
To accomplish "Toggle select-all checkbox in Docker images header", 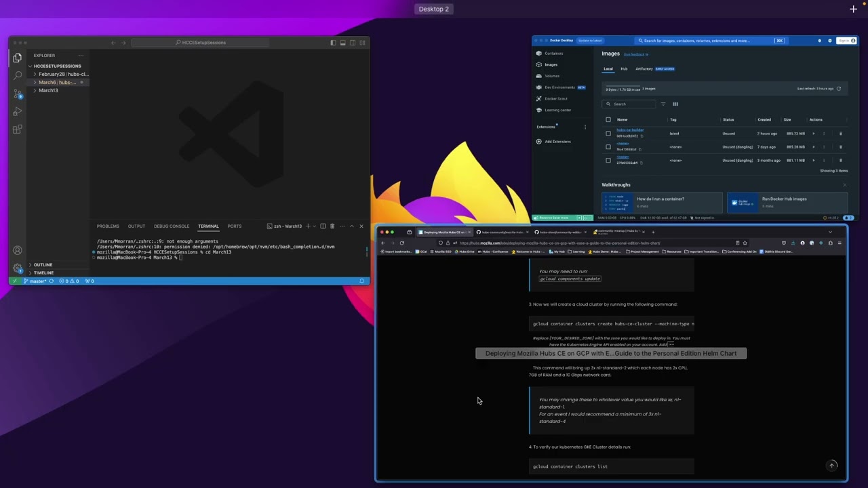I will pyautogui.click(x=608, y=119).
